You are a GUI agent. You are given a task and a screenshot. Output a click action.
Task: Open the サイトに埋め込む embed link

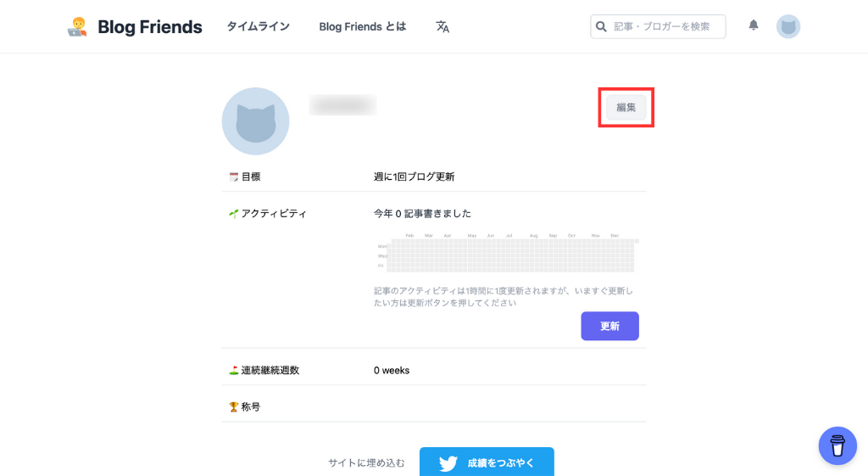pos(366,462)
